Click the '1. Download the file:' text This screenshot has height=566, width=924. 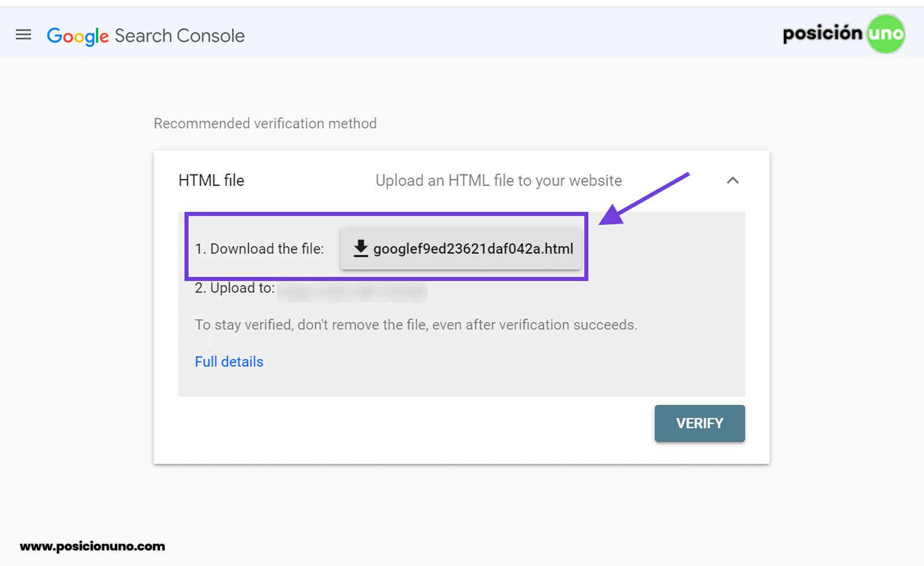pyautogui.click(x=259, y=249)
